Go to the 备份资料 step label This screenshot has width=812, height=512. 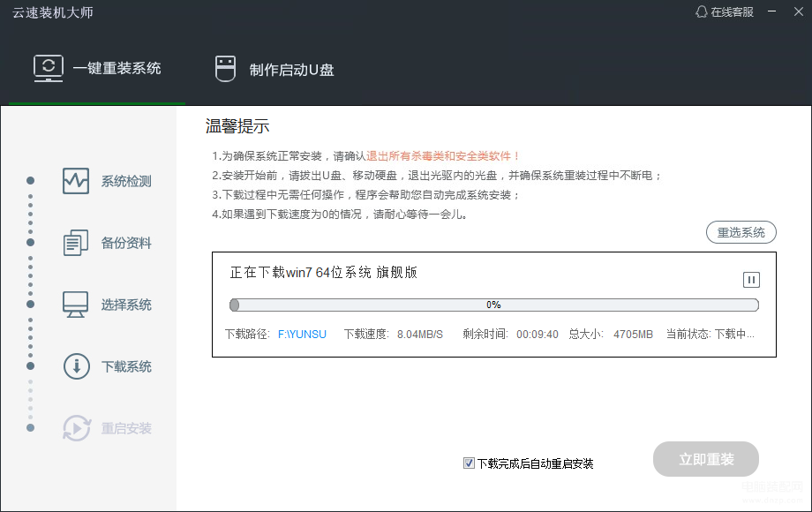[x=126, y=243]
